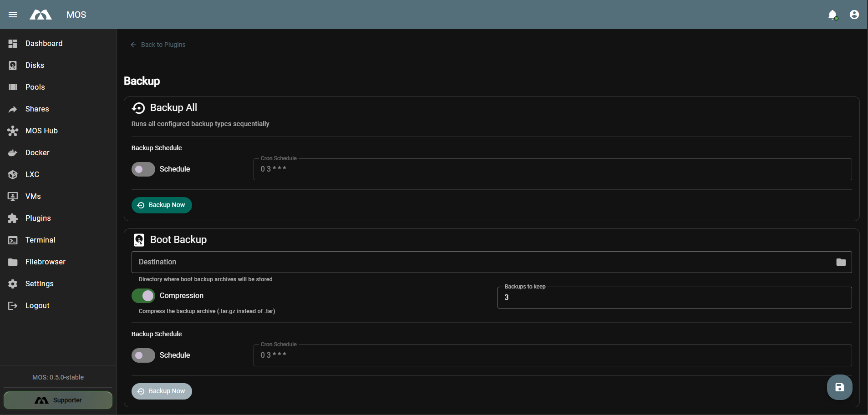Click the Destination input field
This screenshot has width=868, height=415.
[x=492, y=262]
